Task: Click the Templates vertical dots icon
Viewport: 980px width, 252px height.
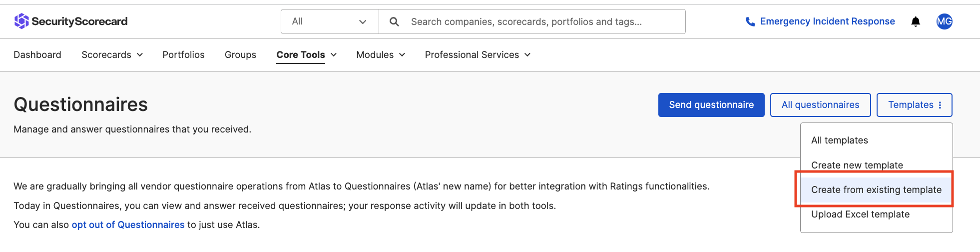Action: point(940,105)
